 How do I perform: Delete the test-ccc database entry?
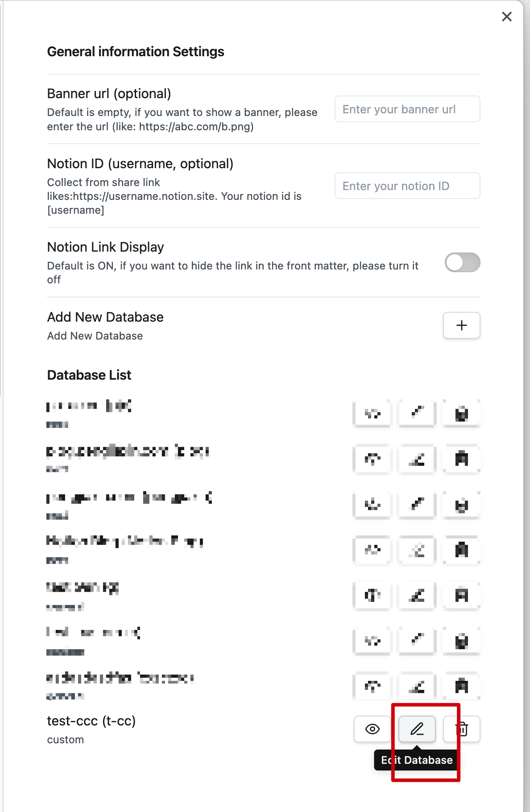[x=462, y=729]
